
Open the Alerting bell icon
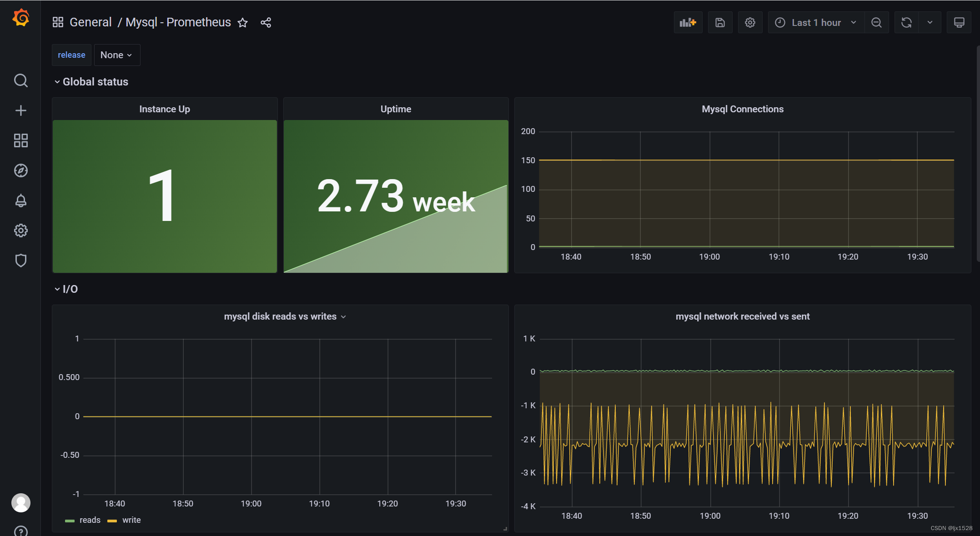21,200
